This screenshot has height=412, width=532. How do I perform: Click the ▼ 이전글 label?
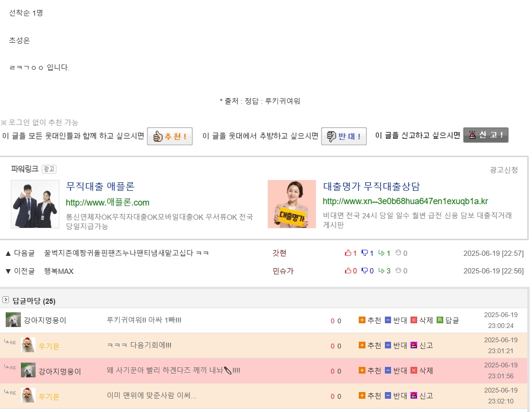pos(20,271)
